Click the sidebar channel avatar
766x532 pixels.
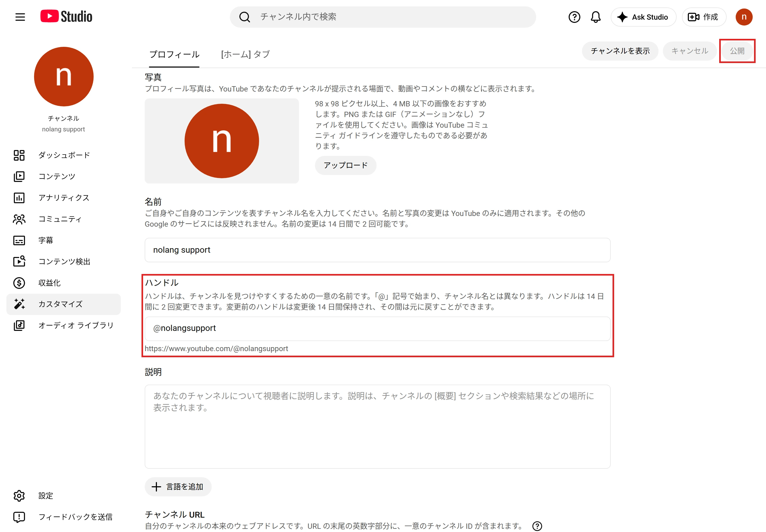(64, 77)
